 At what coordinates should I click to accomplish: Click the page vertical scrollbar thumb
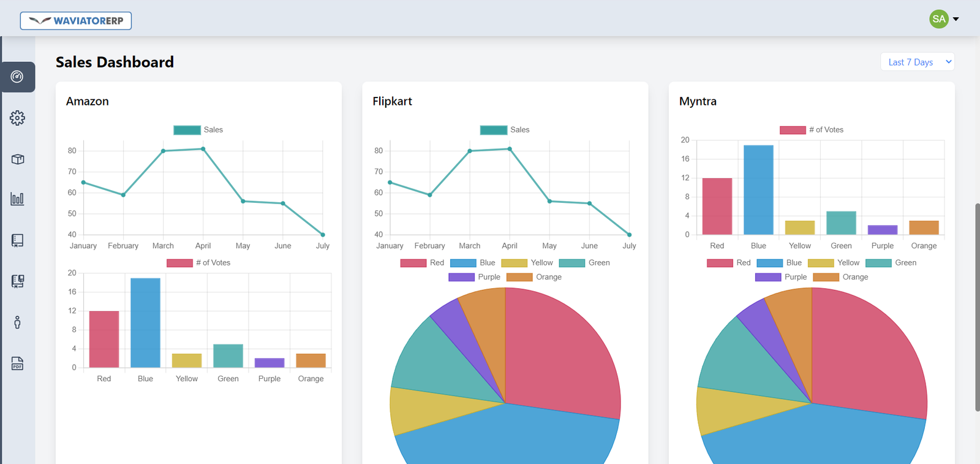(977, 307)
